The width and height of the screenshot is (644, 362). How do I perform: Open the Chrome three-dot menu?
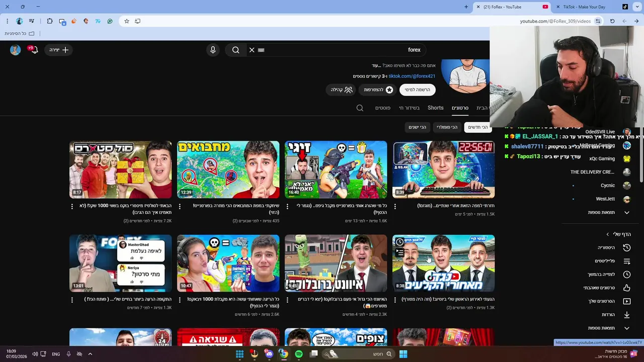7,21
